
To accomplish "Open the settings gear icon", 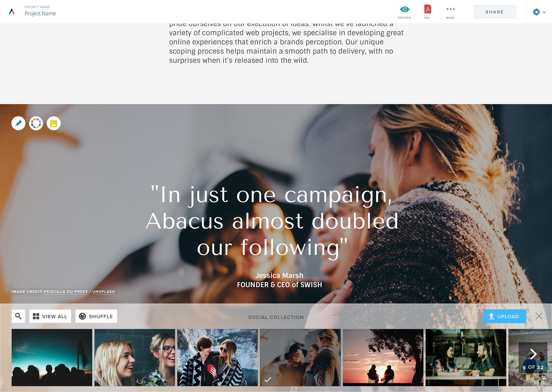I will (x=536, y=12).
